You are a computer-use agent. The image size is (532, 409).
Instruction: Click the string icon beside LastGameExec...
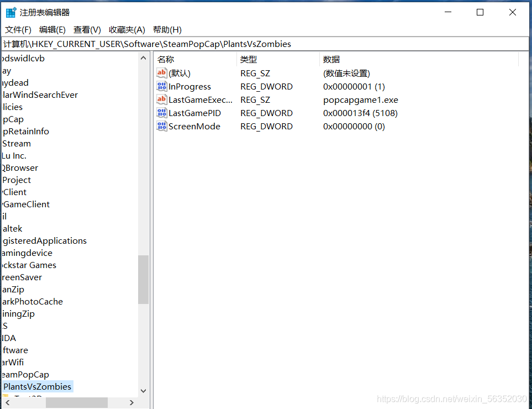click(161, 99)
